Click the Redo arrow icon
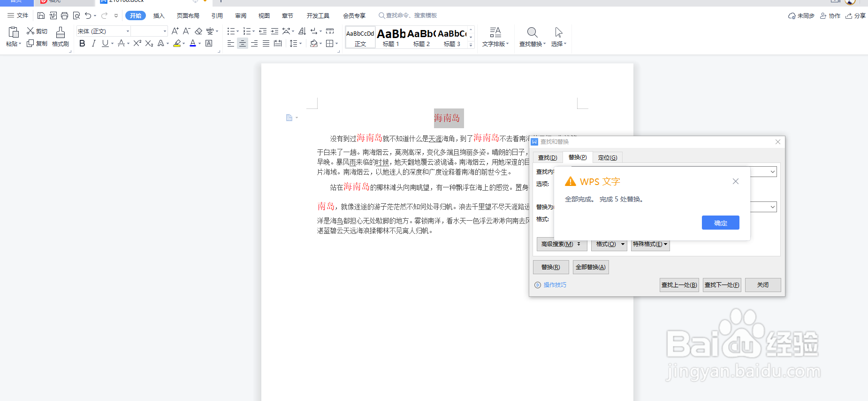This screenshot has width=868, height=401. (104, 15)
